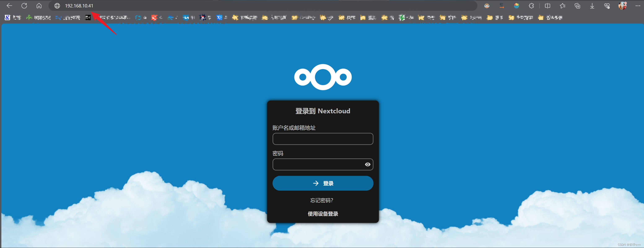Toggle password visibility with the eye icon
The height and width of the screenshot is (248, 644).
[368, 164]
